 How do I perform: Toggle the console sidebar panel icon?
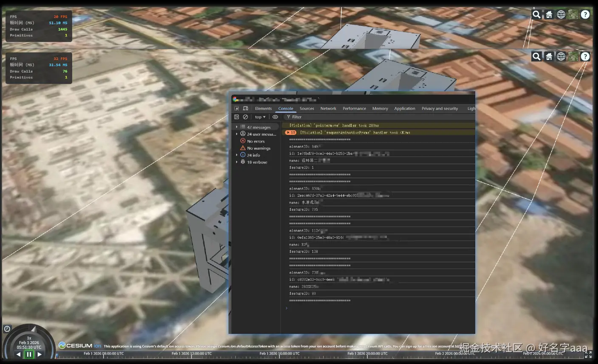coord(237,117)
